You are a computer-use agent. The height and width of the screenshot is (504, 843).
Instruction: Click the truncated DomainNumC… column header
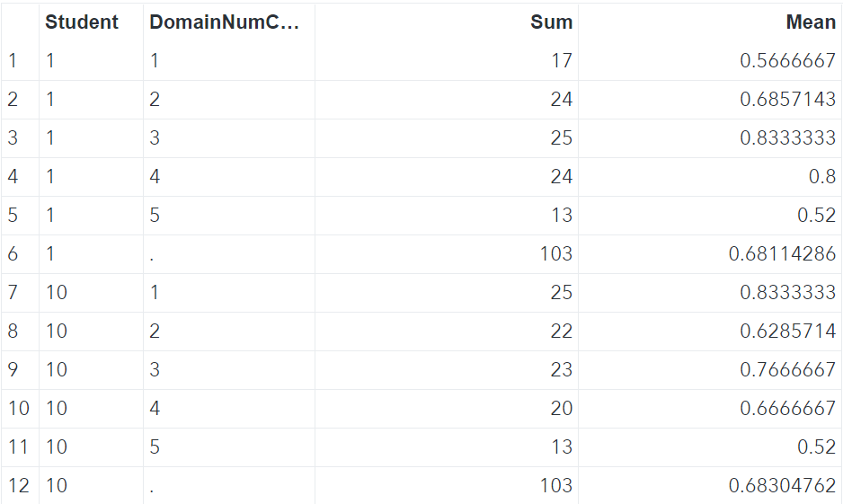223,22
